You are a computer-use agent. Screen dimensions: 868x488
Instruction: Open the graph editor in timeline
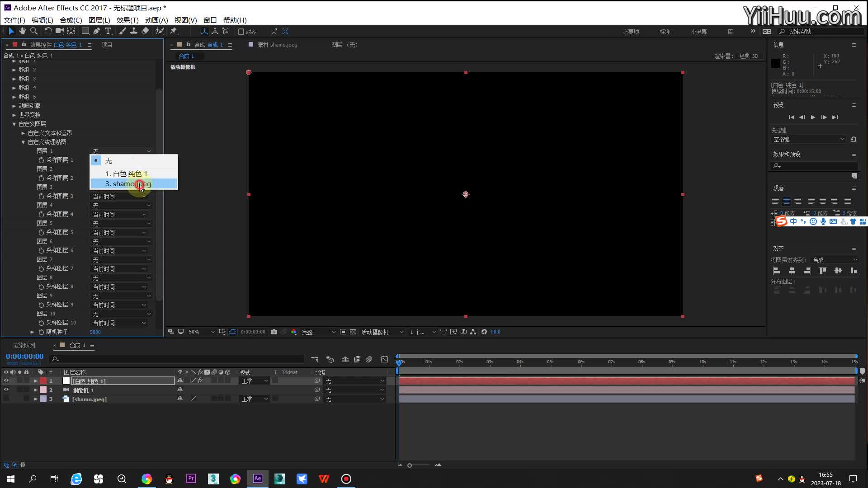tap(384, 359)
